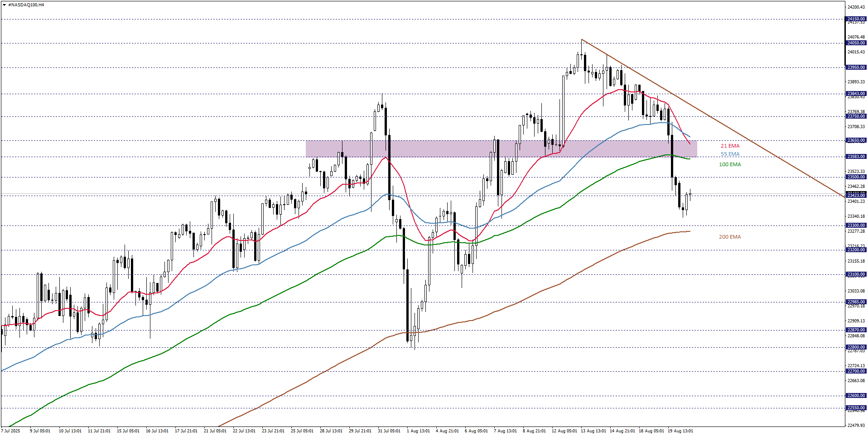Click the purple resistance zone rectangle
The image size is (868, 436).
501,149
